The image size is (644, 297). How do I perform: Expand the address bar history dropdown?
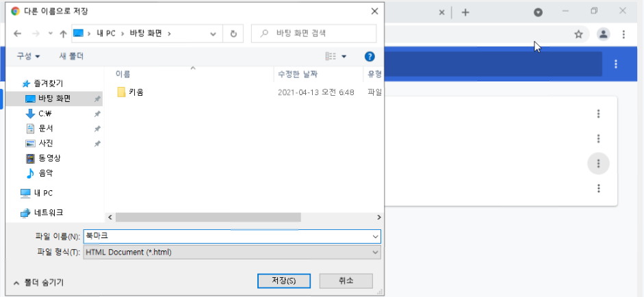coord(213,34)
